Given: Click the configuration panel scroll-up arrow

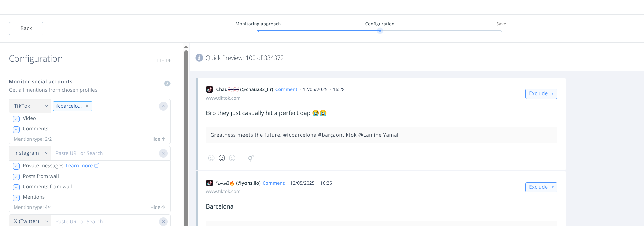Looking at the screenshot, I should coord(186,47).
